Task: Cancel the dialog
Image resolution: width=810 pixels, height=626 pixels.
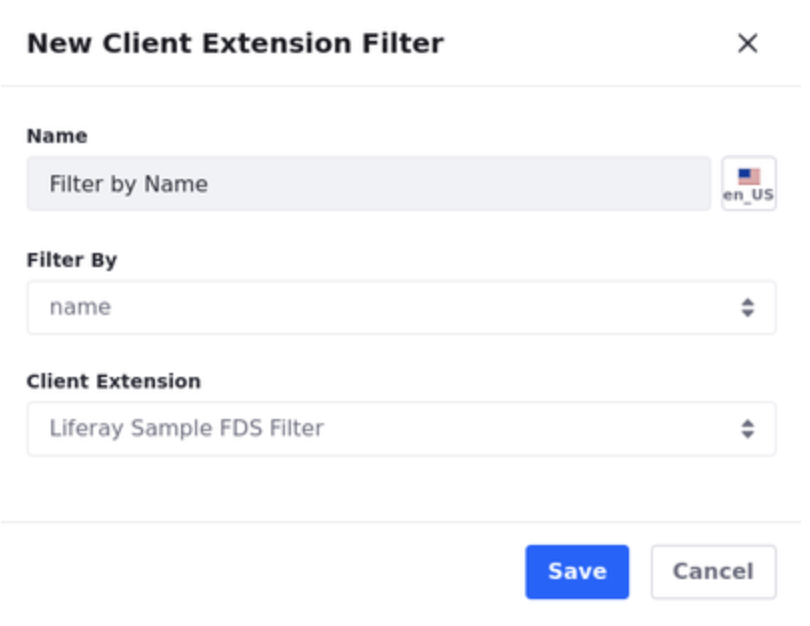Action: click(713, 572)
